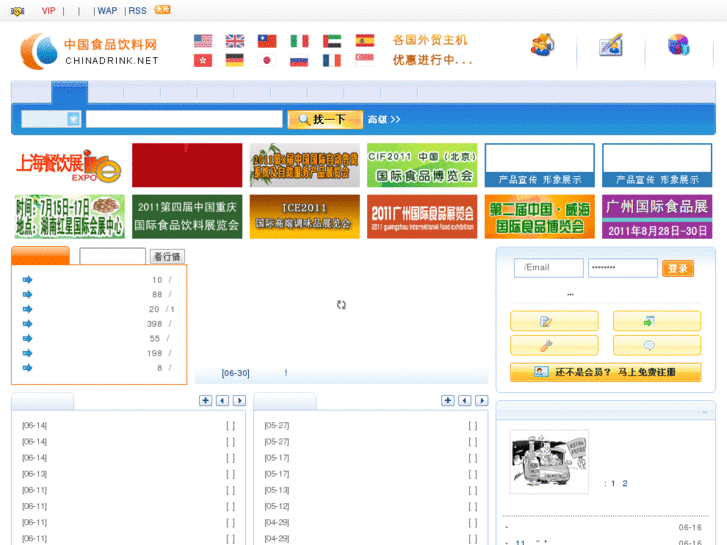Open the members group icon in header
The image size is (727, 545).
[x=542, y=45]
